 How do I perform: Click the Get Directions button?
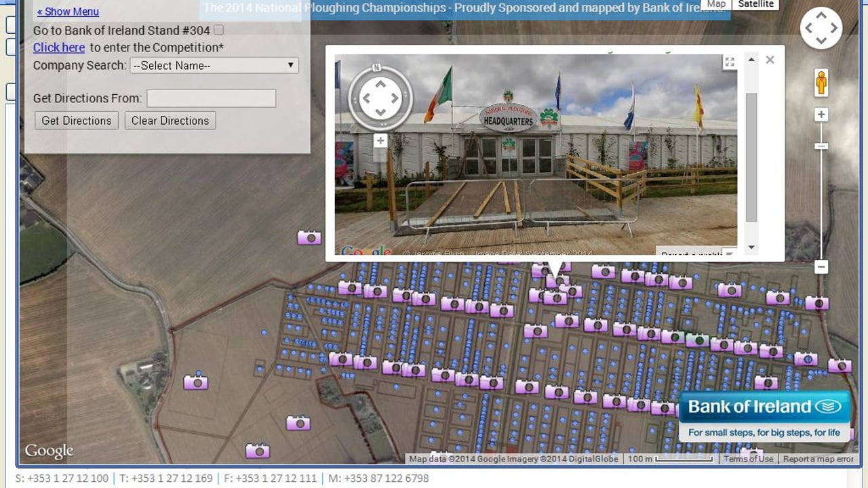tap(77, 121)
